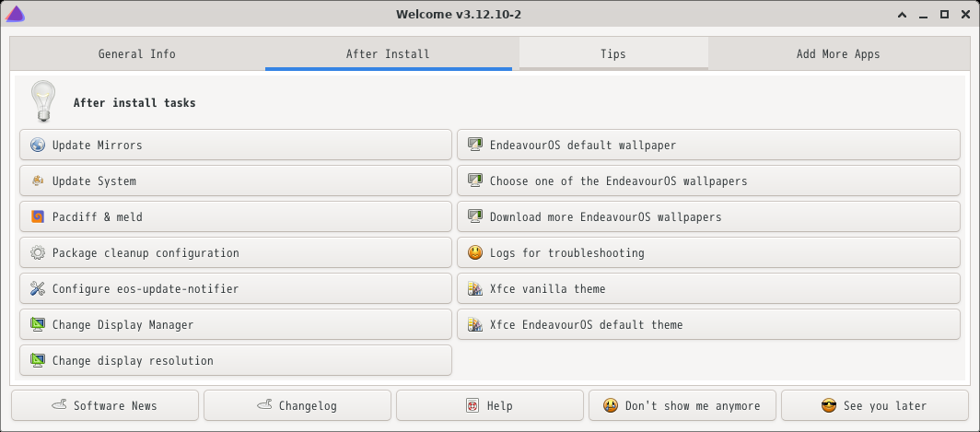Click the Update System package icon
The height and width of the screenshot is (432, 980).
pos(38,181)
